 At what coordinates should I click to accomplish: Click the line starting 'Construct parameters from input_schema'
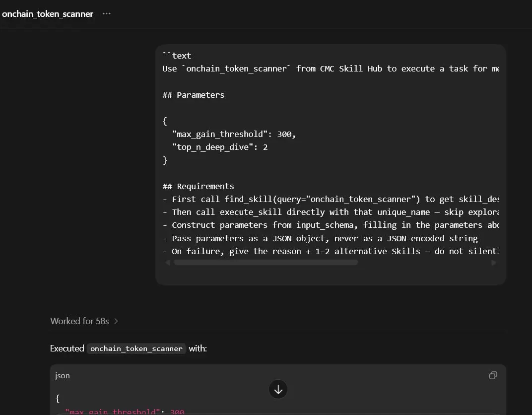tap(331, 225)
